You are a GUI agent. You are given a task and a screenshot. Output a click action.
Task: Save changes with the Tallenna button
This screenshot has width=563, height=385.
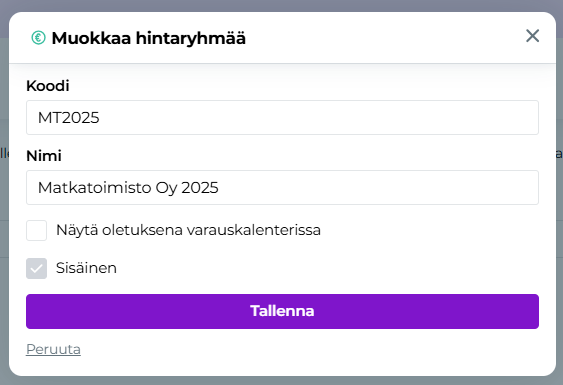(282, 311)
